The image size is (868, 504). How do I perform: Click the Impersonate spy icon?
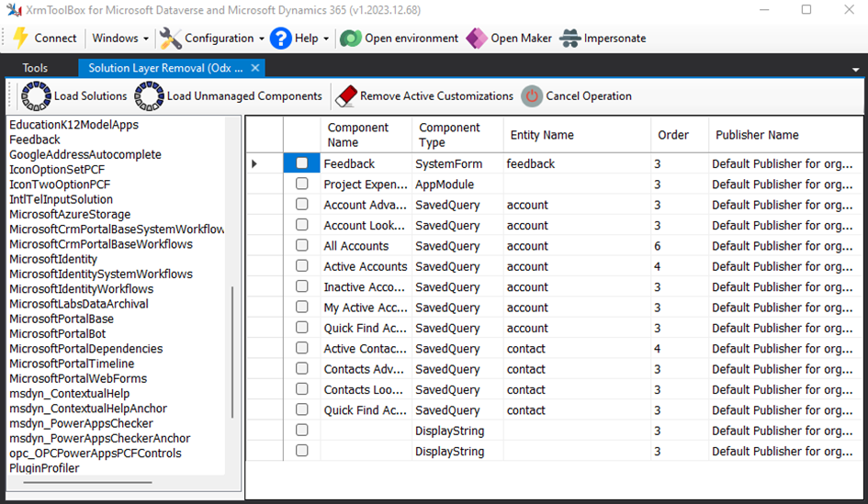point(569,39)
